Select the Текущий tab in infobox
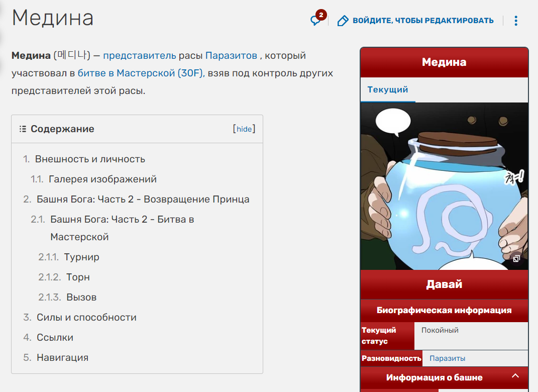538x392 pixels. coord(388,89)
